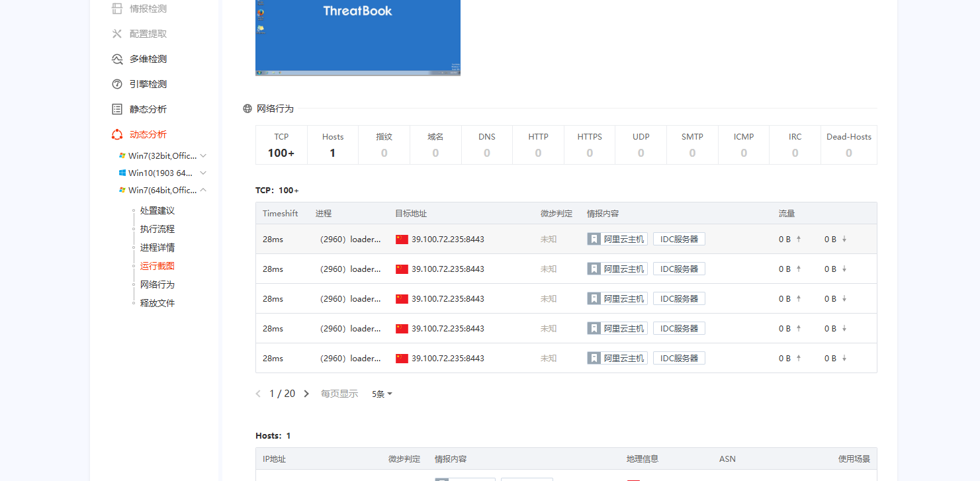
Task: Open 静态分析 in the sidebar
Action: (x=148, y=109)
